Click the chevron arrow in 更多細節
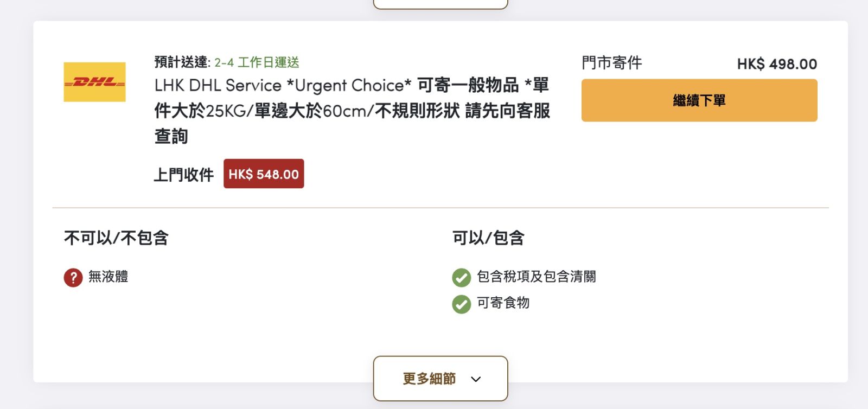868x409 pixels. (476, 379)
